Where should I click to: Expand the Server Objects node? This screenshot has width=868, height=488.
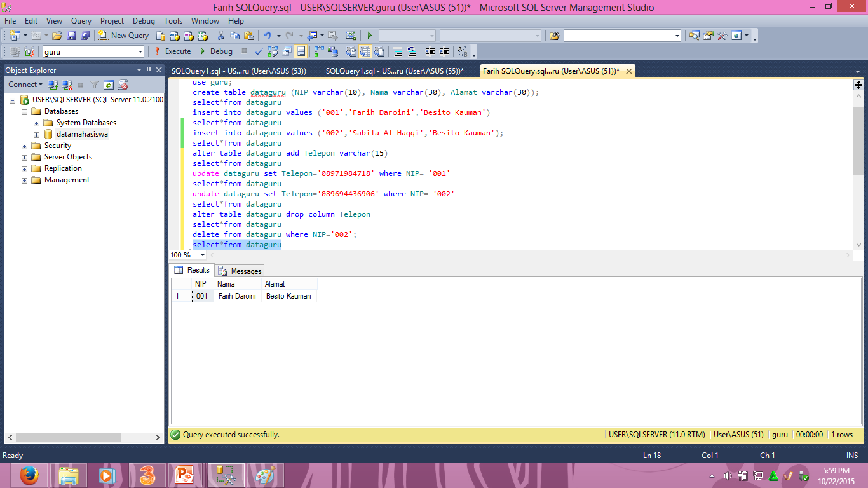click(25, 157)
